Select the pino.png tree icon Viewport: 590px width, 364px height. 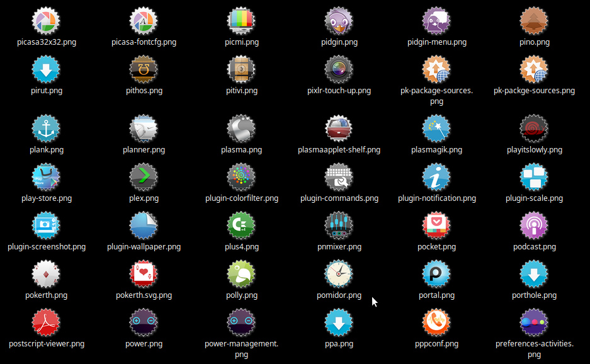coord(534,21)
